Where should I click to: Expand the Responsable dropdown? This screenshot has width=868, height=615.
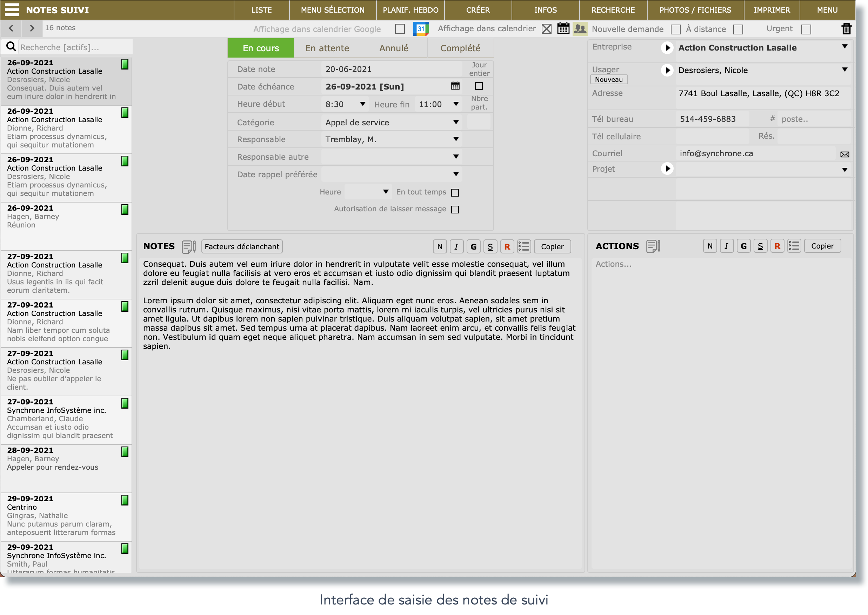pyautogui.click(x=456, y=139)
